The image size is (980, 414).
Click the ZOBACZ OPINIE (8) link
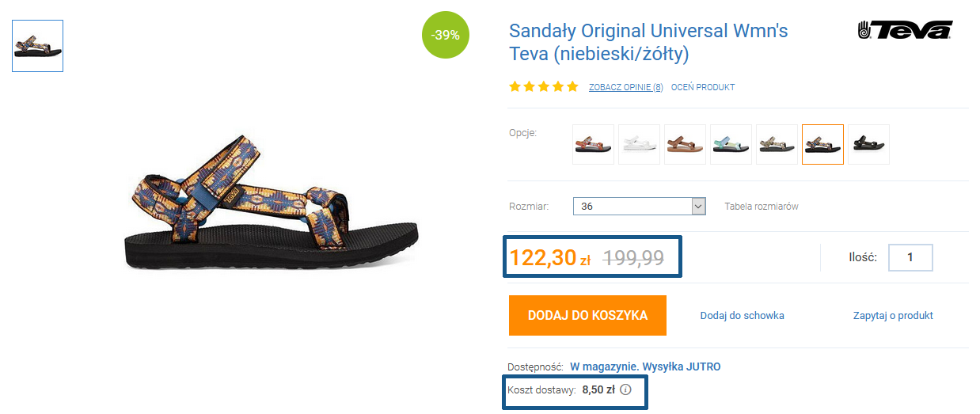click(625, 87)
